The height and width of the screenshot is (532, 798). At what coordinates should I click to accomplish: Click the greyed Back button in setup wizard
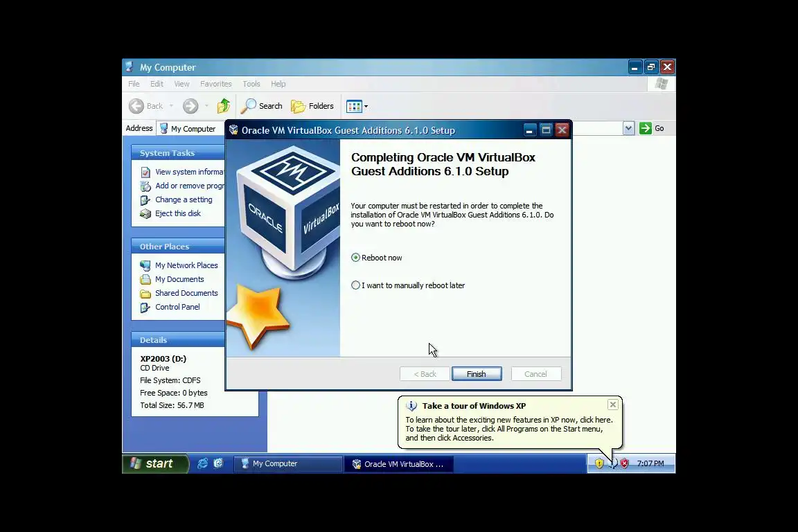pyautogui.click(x=425, y=373)
